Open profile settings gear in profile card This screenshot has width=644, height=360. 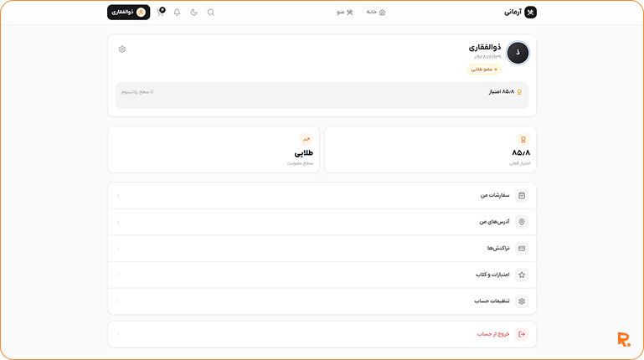coord(122,49)
